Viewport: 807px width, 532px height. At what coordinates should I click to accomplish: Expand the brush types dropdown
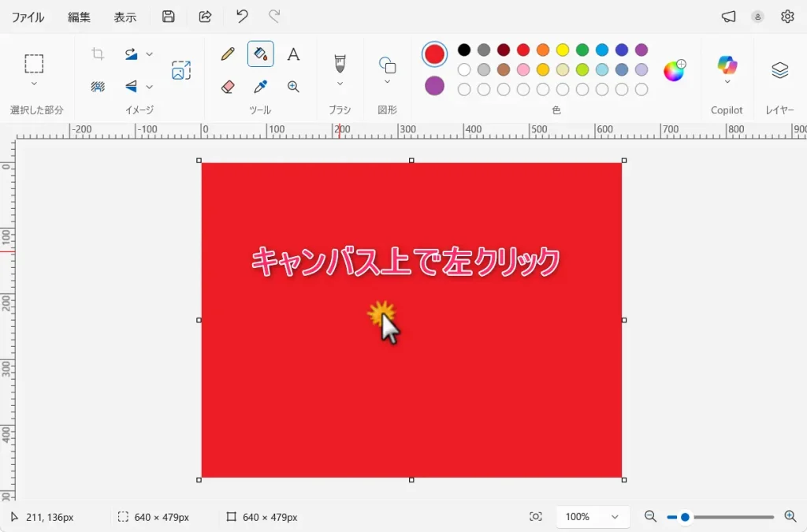click(340, 84)
